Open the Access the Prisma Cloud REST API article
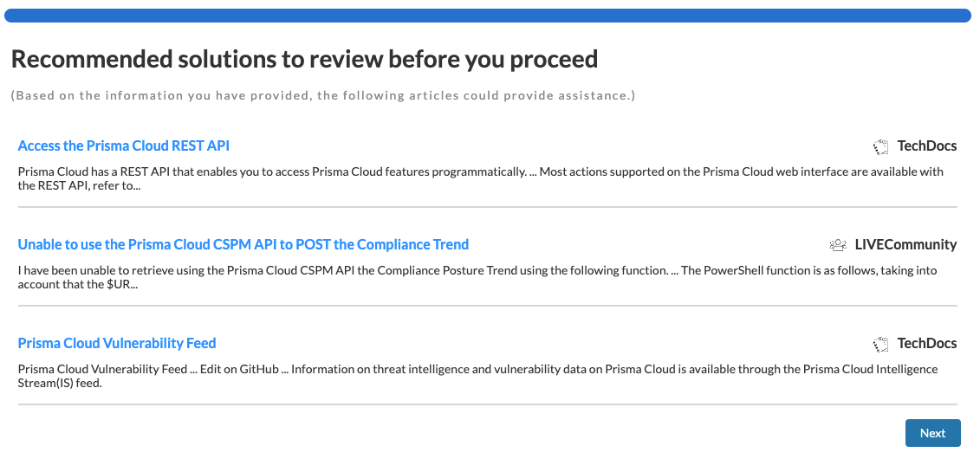 tap(124, 145)
